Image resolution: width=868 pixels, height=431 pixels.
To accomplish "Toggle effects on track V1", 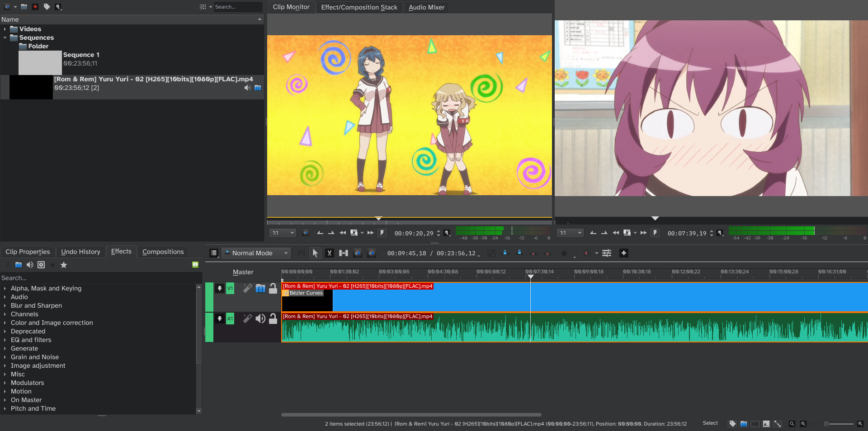I will click(x=247, y=288).
